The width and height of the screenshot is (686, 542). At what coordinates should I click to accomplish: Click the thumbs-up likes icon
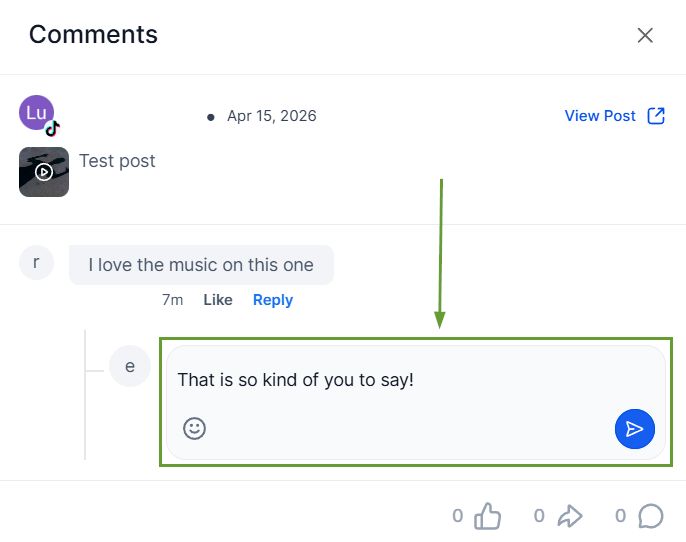487,516
